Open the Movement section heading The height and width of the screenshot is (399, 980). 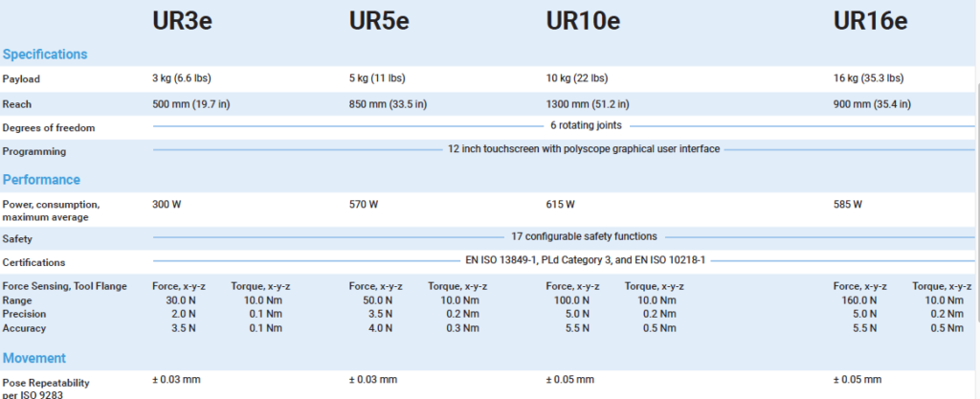click(x=34, y=358)
